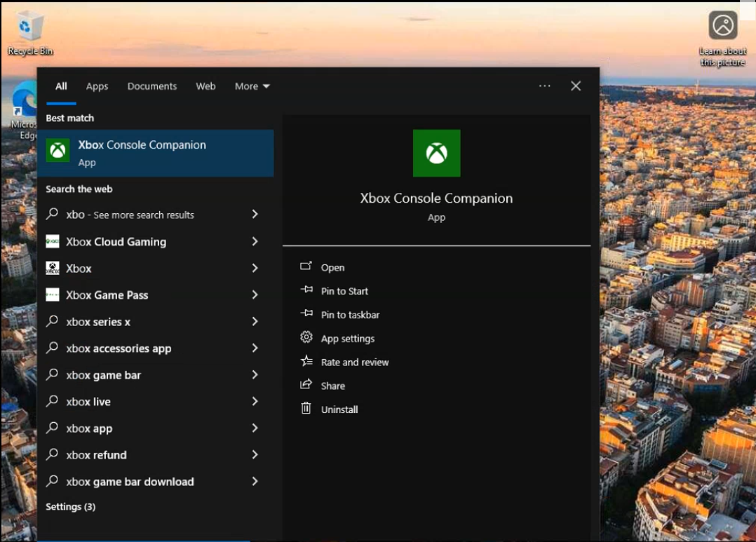Expand chevron for xbox live

point(255,401)
